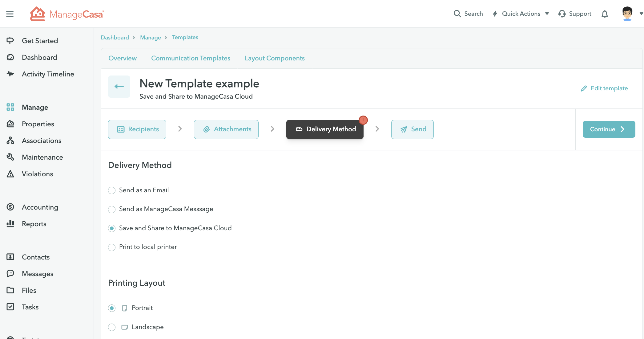
Task: Go to the Recipients step
Action: pos(137,129)
